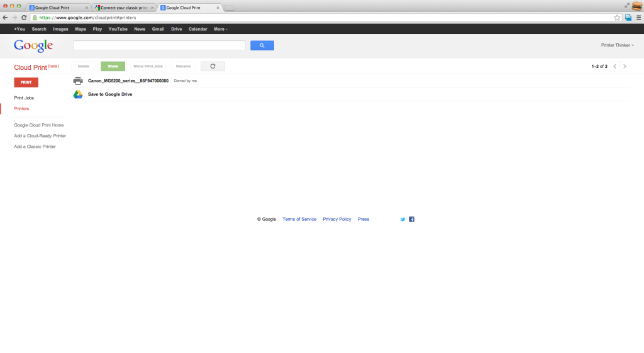
Task: Click the blue extension icon beside the star
Action: coord(628,18)
